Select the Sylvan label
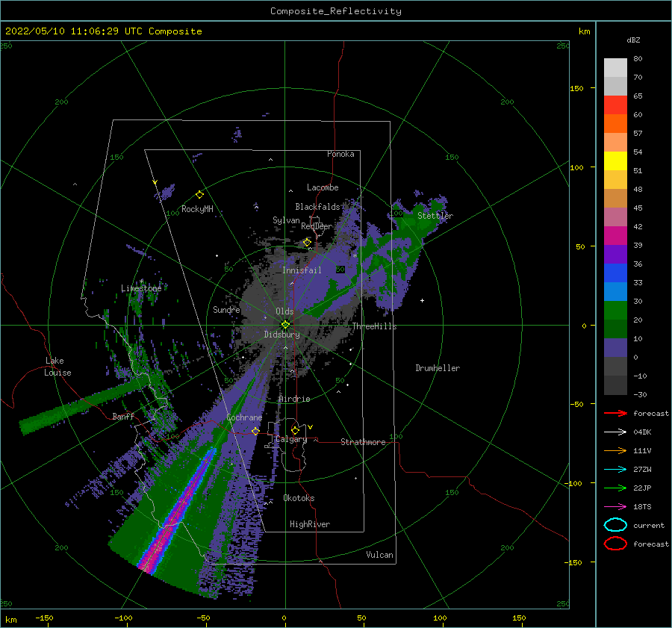The height and width of the screenshot is (628, 672). point(286,221)
